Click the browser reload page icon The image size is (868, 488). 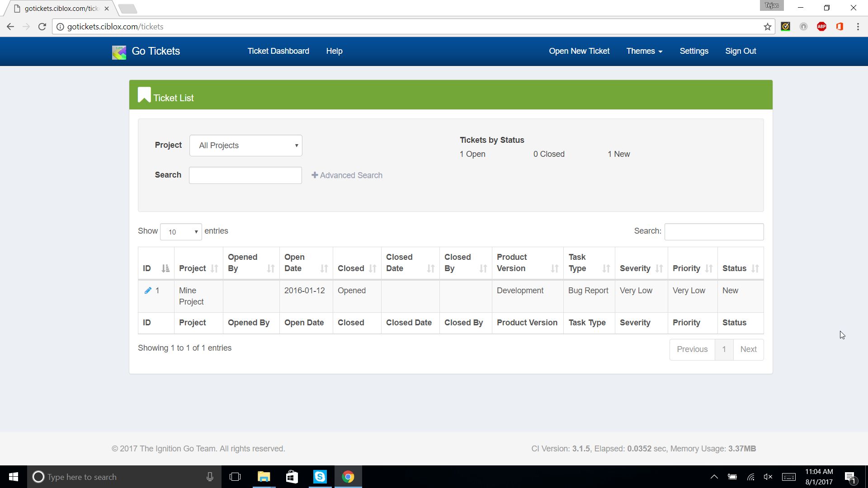click(42, 27)
